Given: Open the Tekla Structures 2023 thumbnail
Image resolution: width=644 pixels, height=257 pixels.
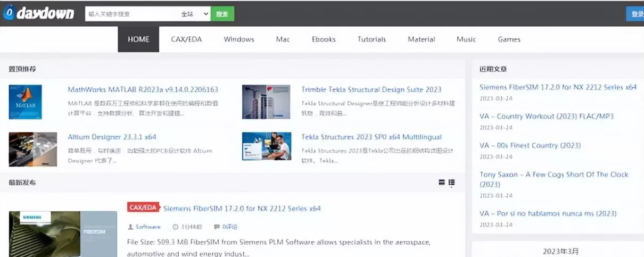Looking at the screenshot, I should pos(267,146).
